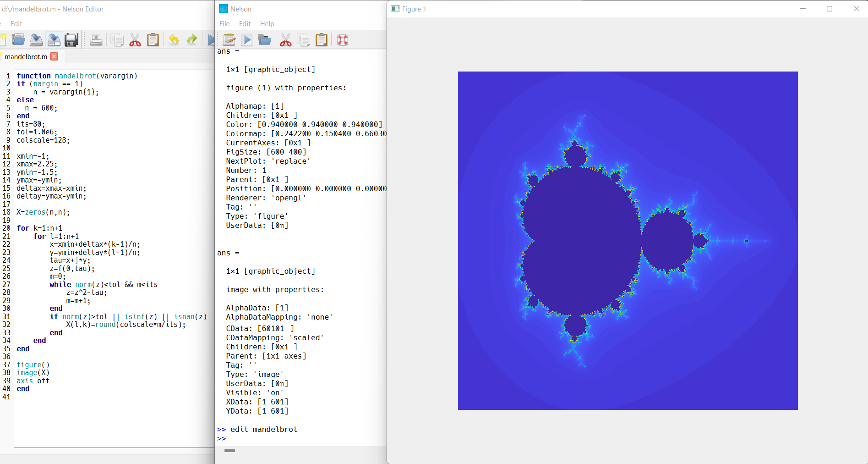Image resolution: width=868 pixels, height=464 pixels.
Task: Open a file in the Nelson Editor
Action: 18,39
